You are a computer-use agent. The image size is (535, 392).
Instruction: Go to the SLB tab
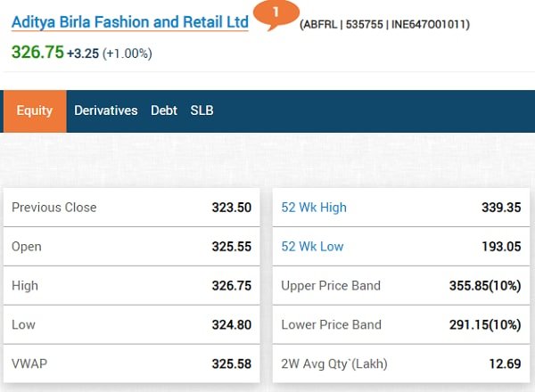tap(202, 110)
